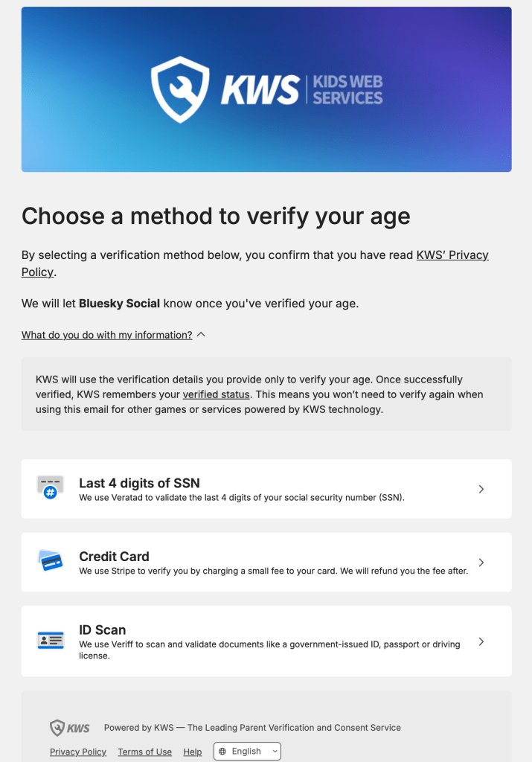Click the caret next to information question
532x762 pixels.
point(201,335)
